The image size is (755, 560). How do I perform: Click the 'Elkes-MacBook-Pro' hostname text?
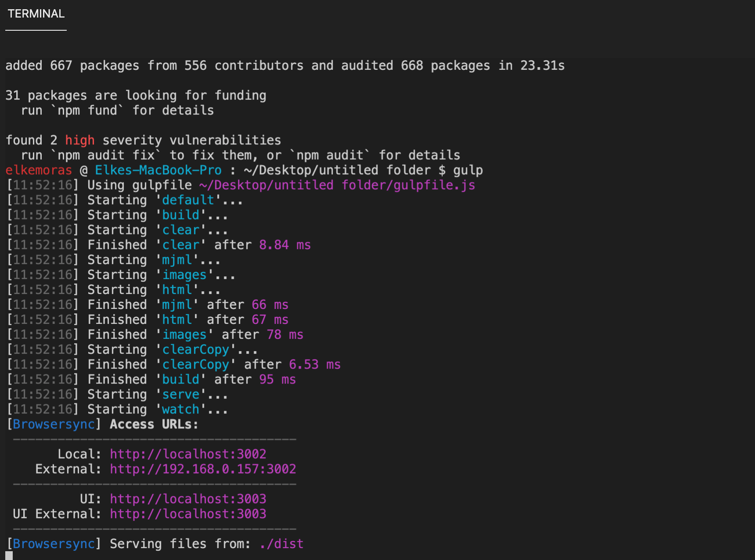click(x=158, y=170)
